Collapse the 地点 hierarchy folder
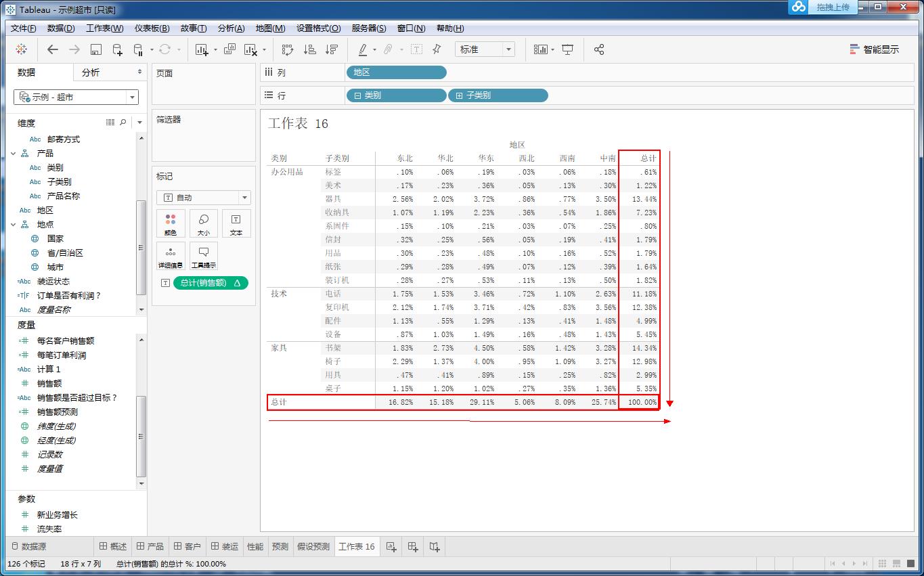This screenshot has height=576, width=924. coord(14,225)
